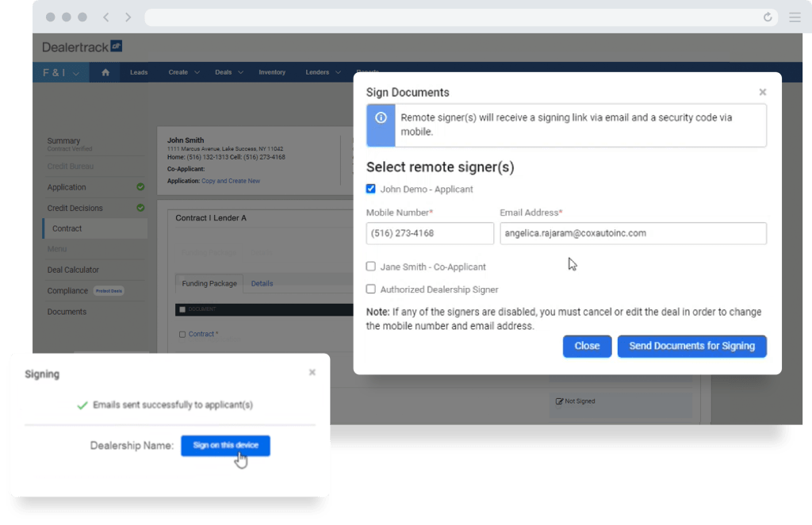Open the Create dropdown menu
Image resolution: width=812 pixels, height=525 pixels.
[x=184, y=72]
